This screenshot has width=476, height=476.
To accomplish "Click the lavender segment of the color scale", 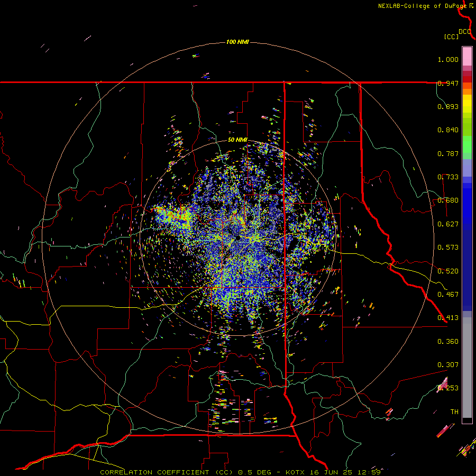I will tap(467, 168).
